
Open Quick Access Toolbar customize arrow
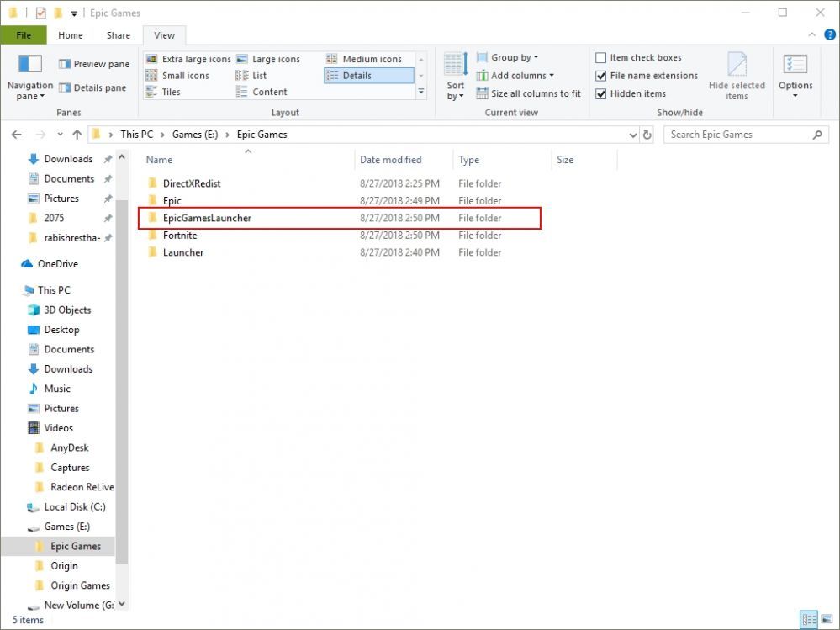coord(74,13)
